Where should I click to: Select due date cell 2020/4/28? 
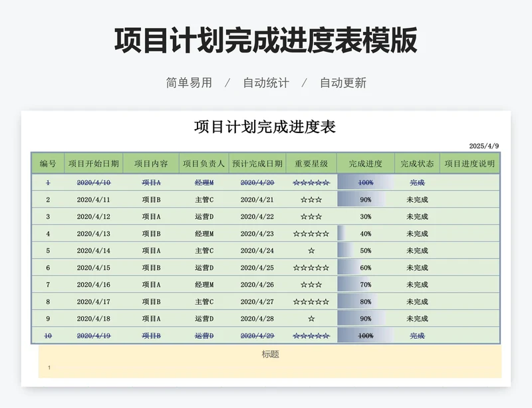[257, 319]
